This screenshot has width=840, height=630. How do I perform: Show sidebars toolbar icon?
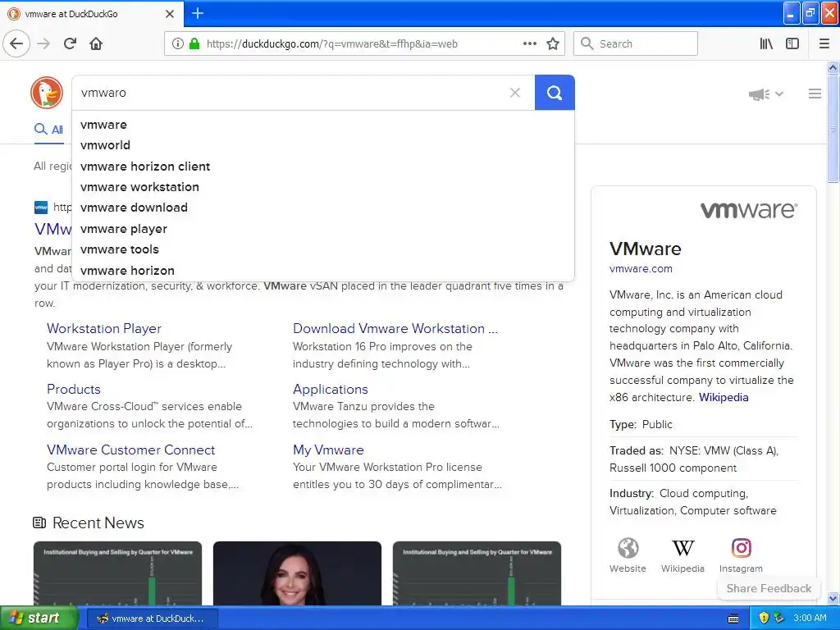tap(792, 43)
